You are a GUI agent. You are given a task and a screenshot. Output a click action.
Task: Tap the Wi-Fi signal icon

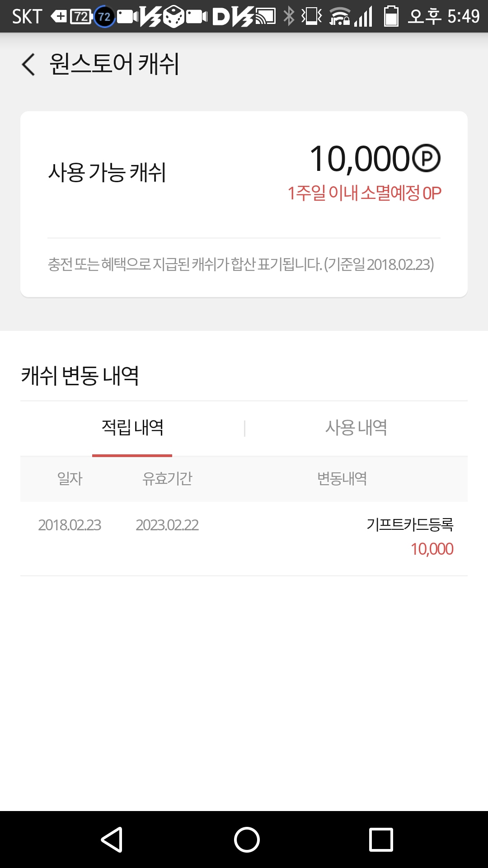pos(339,17)
